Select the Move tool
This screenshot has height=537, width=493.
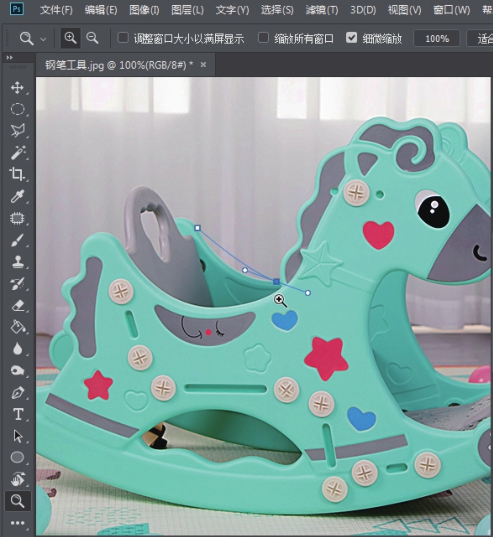pos(17,88)
